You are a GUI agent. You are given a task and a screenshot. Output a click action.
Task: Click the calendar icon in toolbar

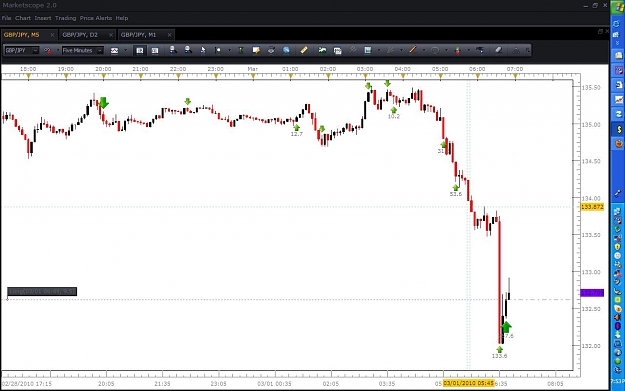(337, 50)
